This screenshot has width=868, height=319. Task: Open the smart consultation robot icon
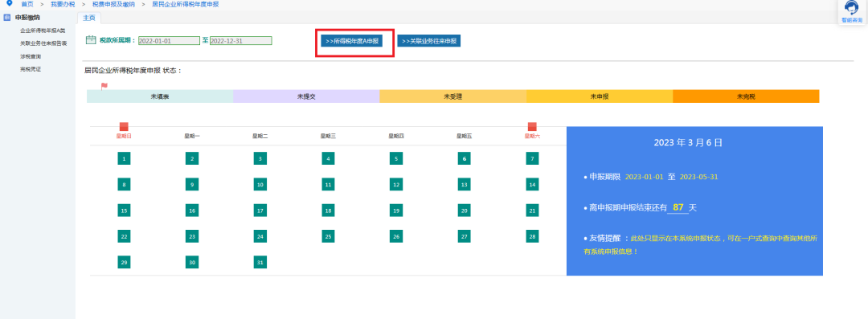point(851,9)
